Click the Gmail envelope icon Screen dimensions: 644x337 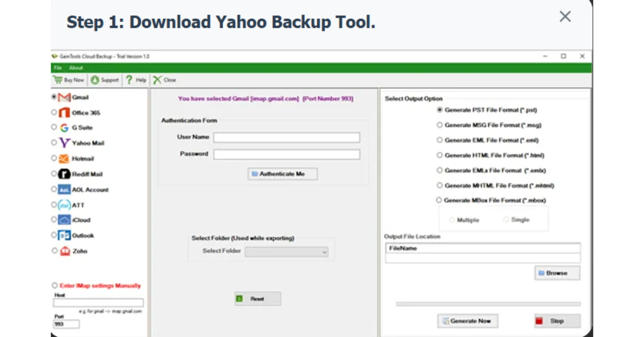coord(64,98)
